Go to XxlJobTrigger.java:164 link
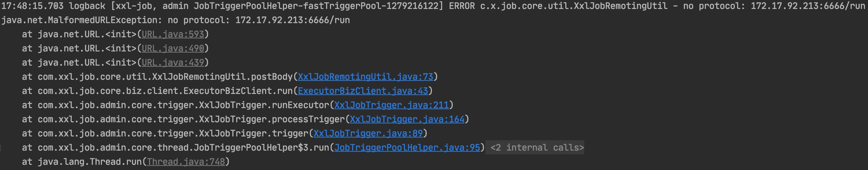The width and height of the screenshot is (868, 170). (407, 119)
